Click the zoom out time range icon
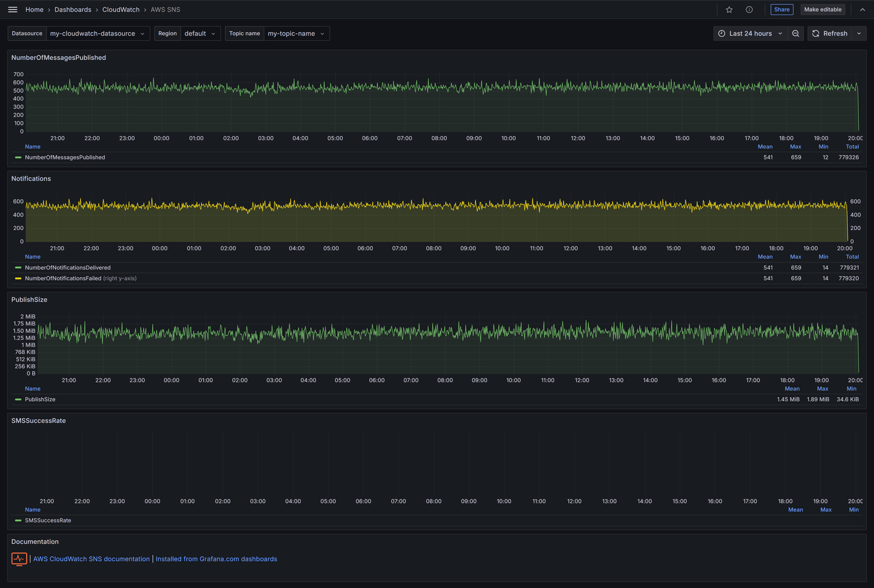 (795, 34)
